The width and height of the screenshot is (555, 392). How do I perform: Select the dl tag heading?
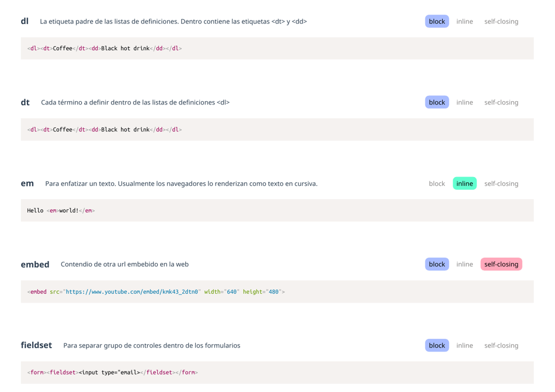25,21
